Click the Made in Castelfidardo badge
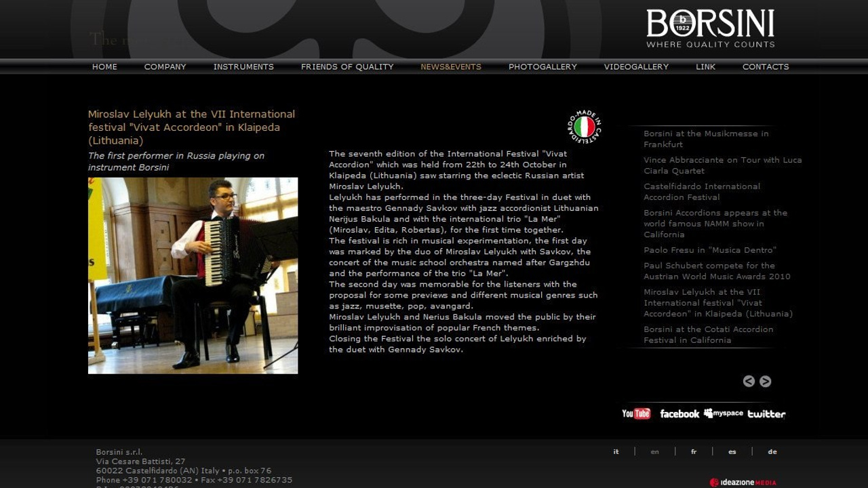 (x=584, y=127)
